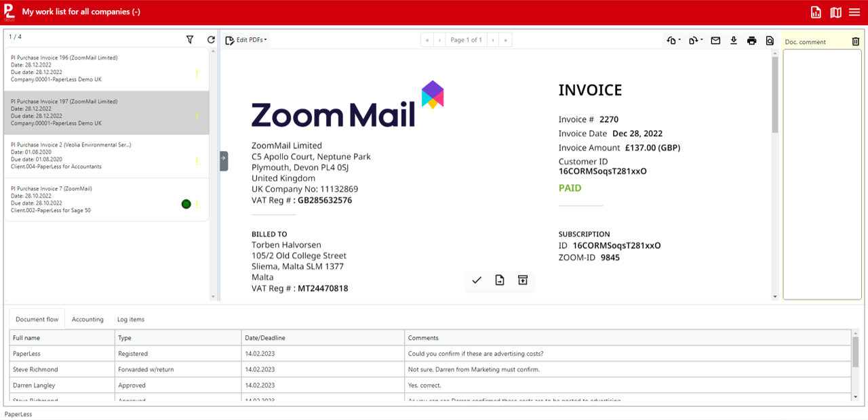Refresh the work list
The image size is (868, 420).
click(x=211, y=40)
